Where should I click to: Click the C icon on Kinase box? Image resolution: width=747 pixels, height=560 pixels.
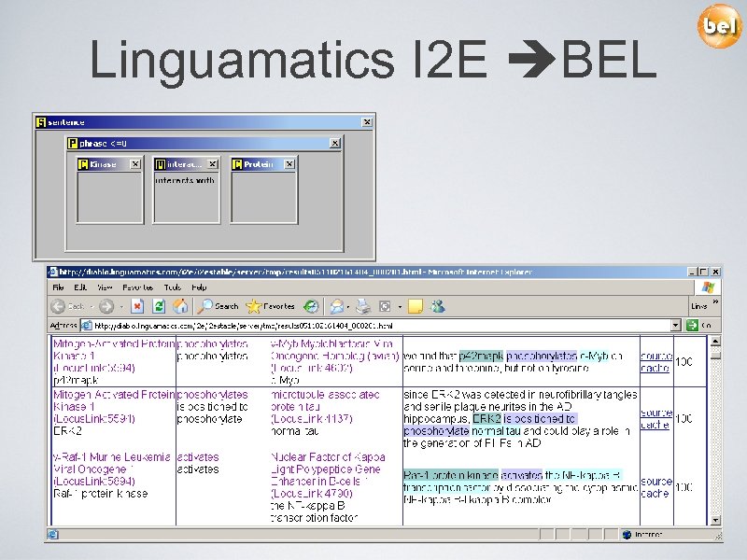coord(83,164)
